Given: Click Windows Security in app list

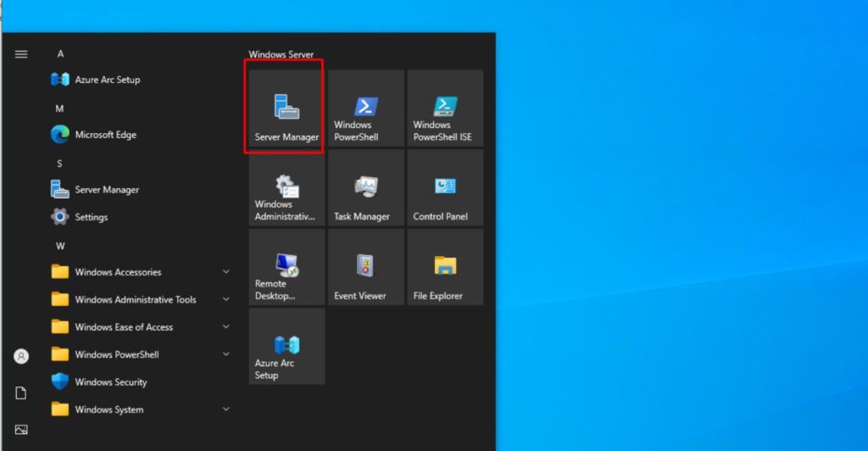Looking at the screenshot, I should (x=110, y=382).
